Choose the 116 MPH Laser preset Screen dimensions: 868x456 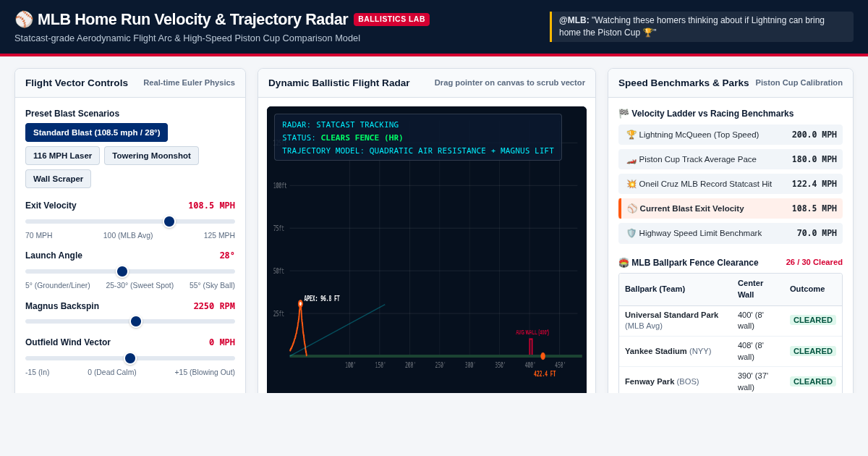[62, 156]
